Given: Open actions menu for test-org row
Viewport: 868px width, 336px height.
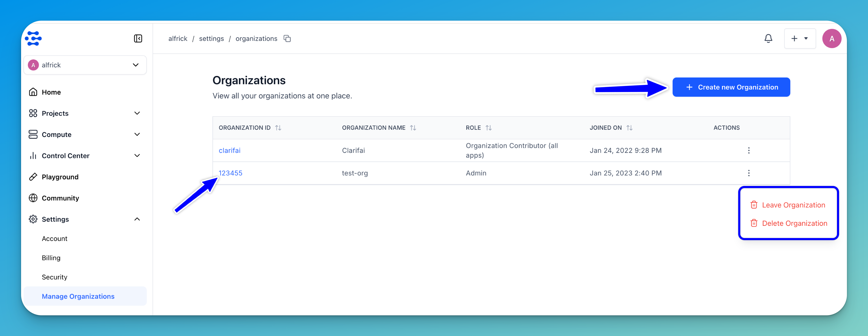Looking at the screenshot, I should click(748, 173).
